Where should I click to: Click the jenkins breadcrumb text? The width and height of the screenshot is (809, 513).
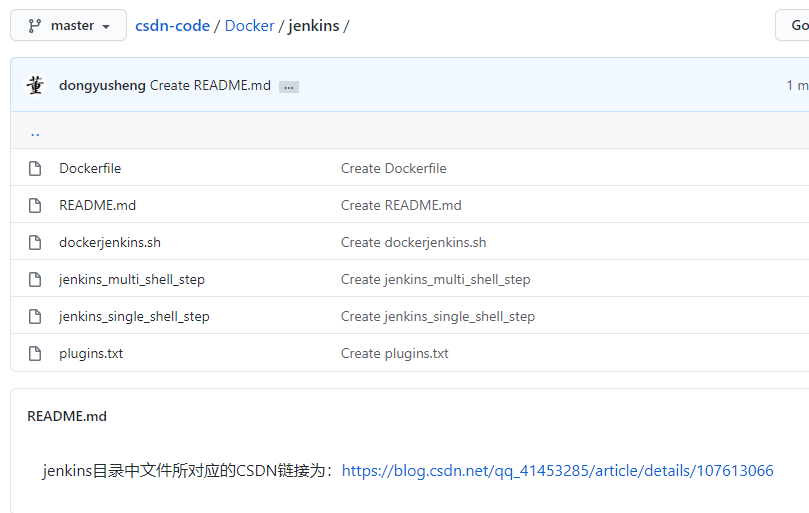314,26
